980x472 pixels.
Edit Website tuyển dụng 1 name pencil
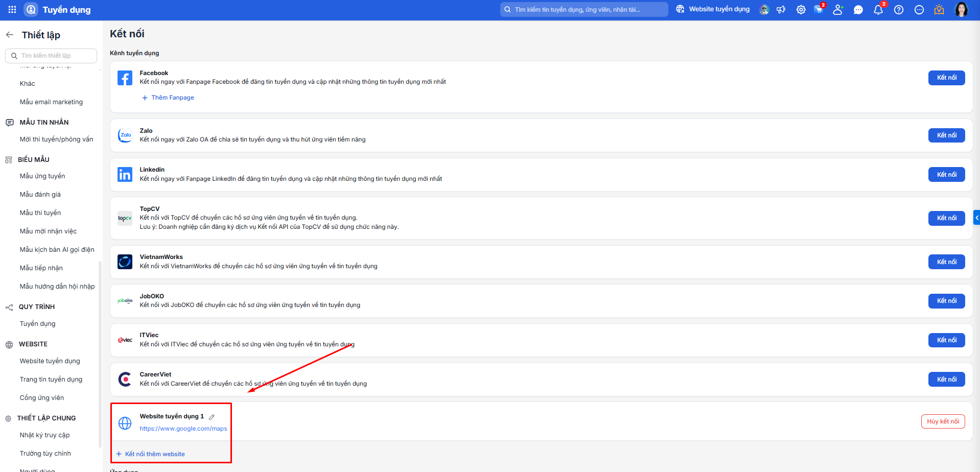(212, 417)
